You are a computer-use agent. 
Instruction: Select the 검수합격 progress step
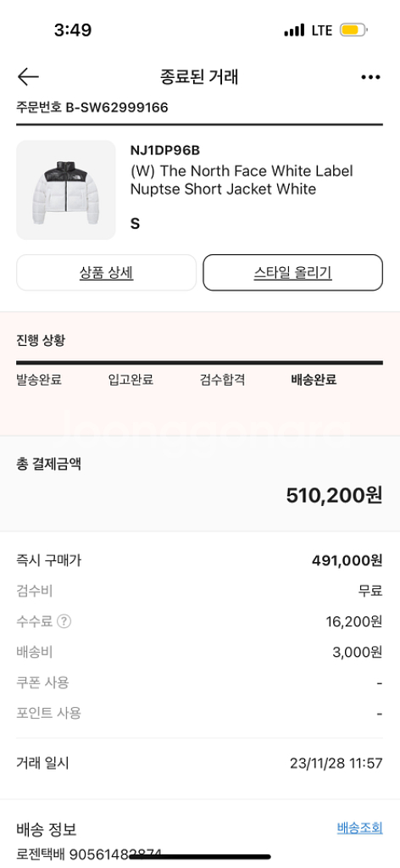[222, 380]
